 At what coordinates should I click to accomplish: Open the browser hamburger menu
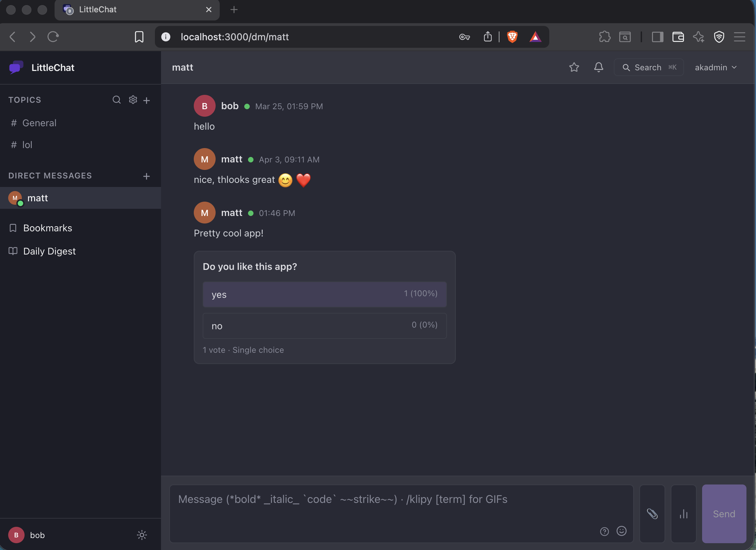(740, 37)
